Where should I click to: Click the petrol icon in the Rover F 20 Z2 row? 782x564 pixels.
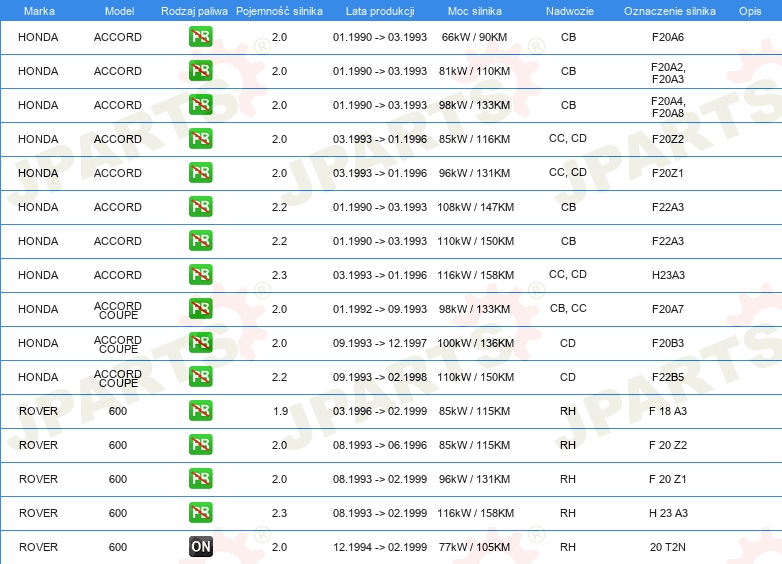coord(200,444)
